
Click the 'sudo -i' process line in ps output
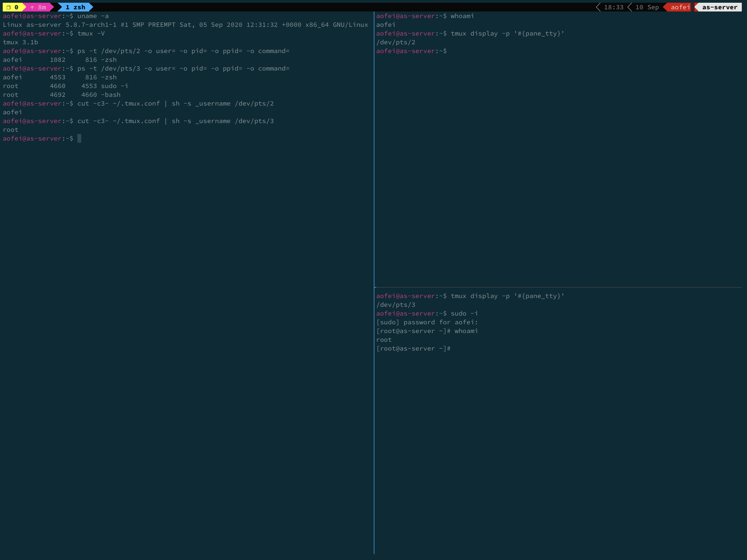pyautogui.click(x=114, y=86)
